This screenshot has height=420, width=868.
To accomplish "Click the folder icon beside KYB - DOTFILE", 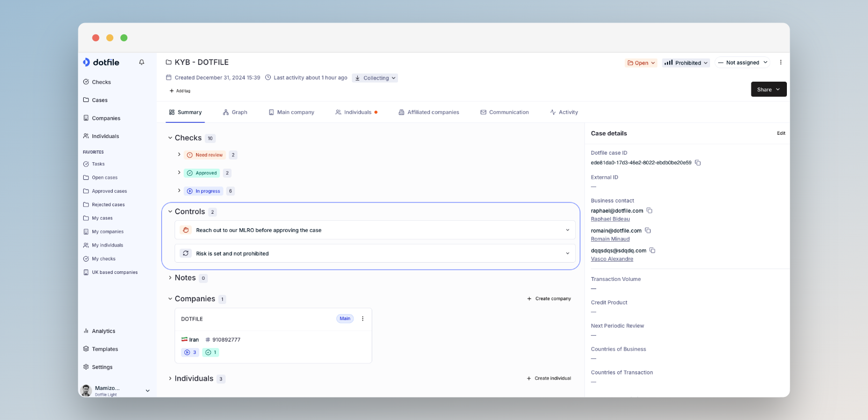I will (x=169, y=62).
